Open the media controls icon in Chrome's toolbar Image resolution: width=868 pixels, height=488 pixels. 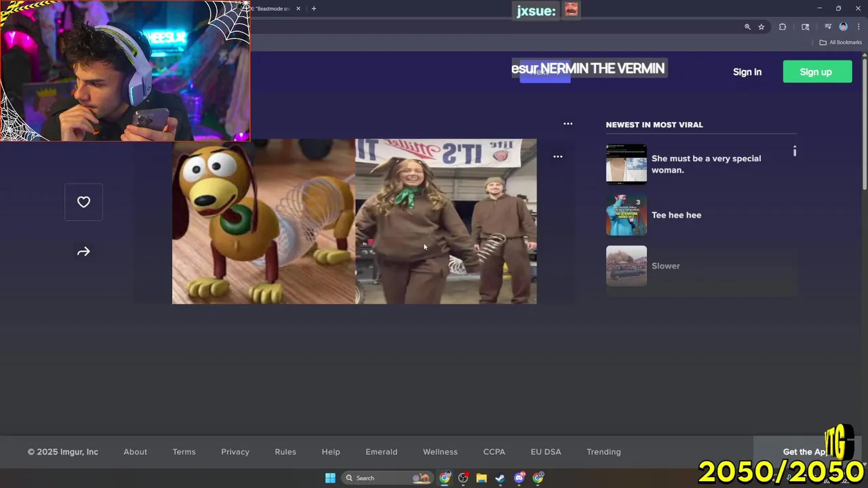point(828,27)
